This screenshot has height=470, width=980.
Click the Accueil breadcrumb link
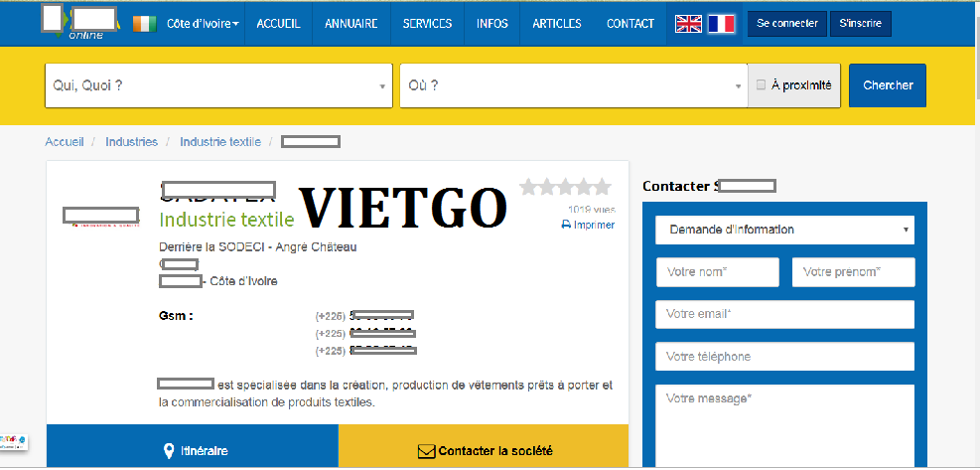(x=65, y=142)
